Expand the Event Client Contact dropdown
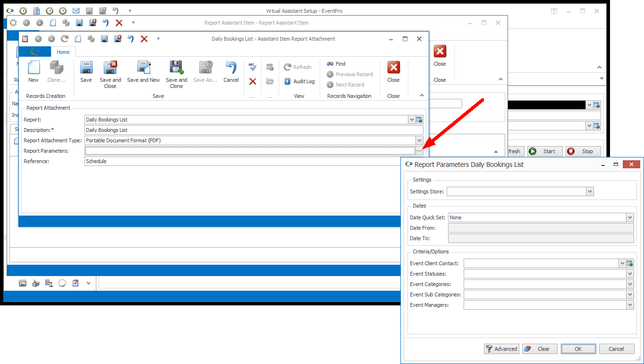 tap(622, 263)
